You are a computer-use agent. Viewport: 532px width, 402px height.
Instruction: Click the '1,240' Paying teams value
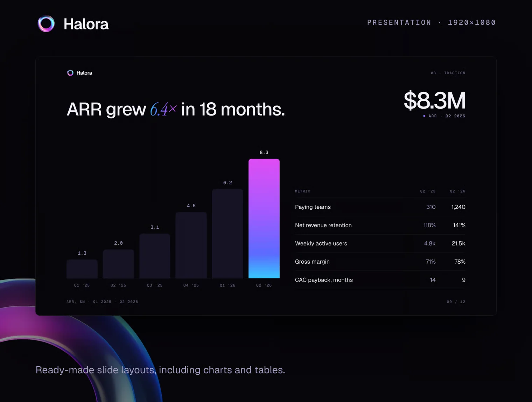[458, 207]
